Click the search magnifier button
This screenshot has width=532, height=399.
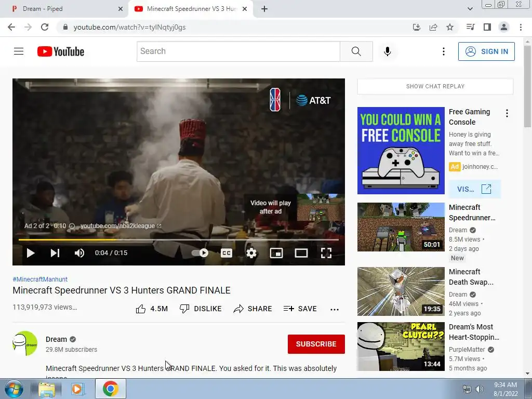point(356,51)
